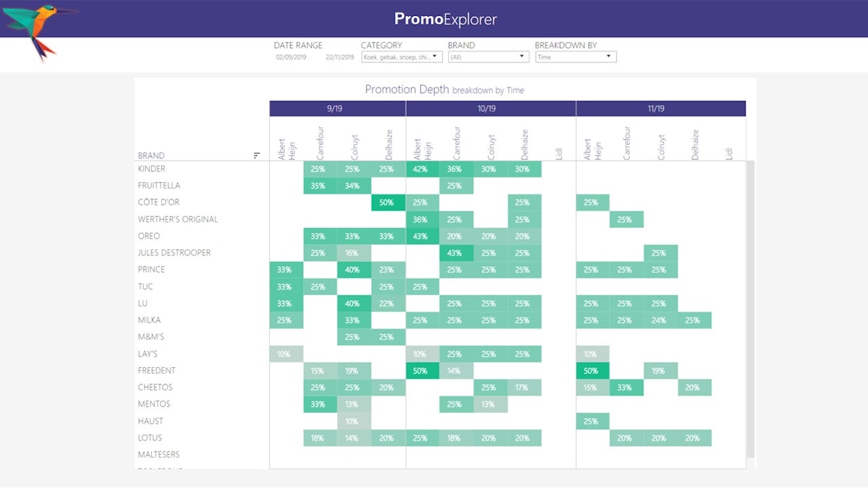Click the PromoExplorer title
Screen dimensions: 868x488
tap(446, 20)
